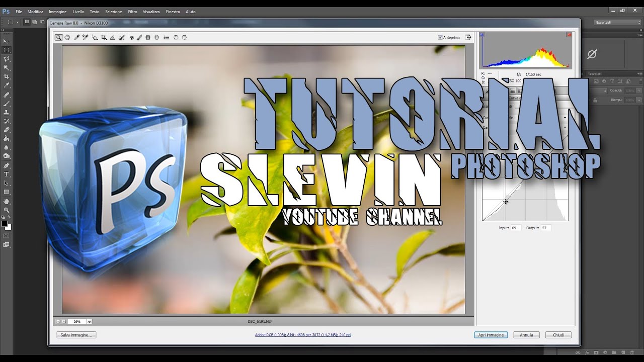Select the Move tool in Photoshop toolbar
The height and width of the screenshot is (362, 644).
7,41
